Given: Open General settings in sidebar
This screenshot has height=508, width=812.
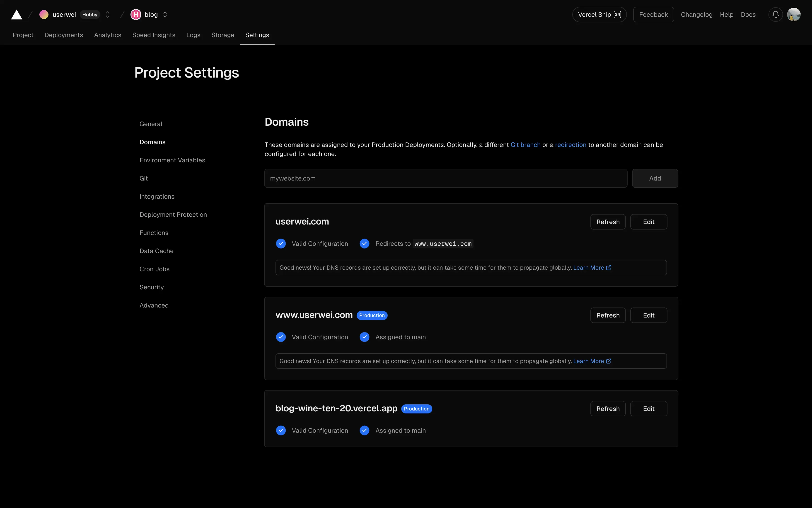Looking at the screenshot, I should coord(151,124).
